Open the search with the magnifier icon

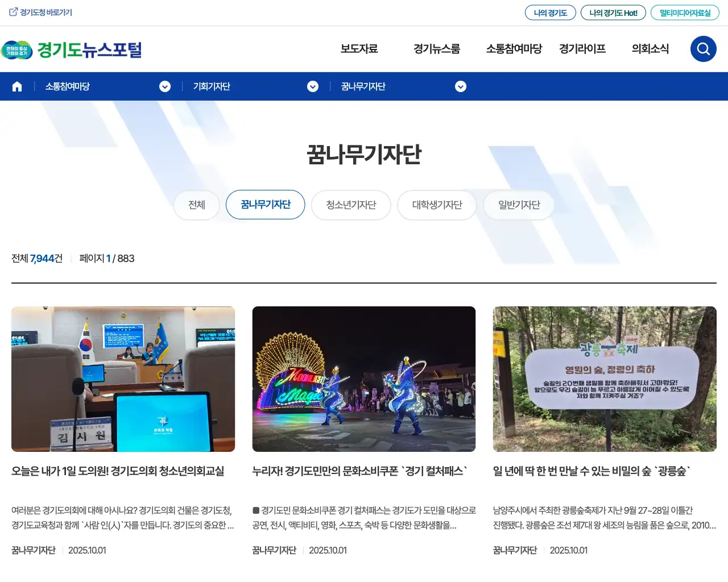click(703, 49)
